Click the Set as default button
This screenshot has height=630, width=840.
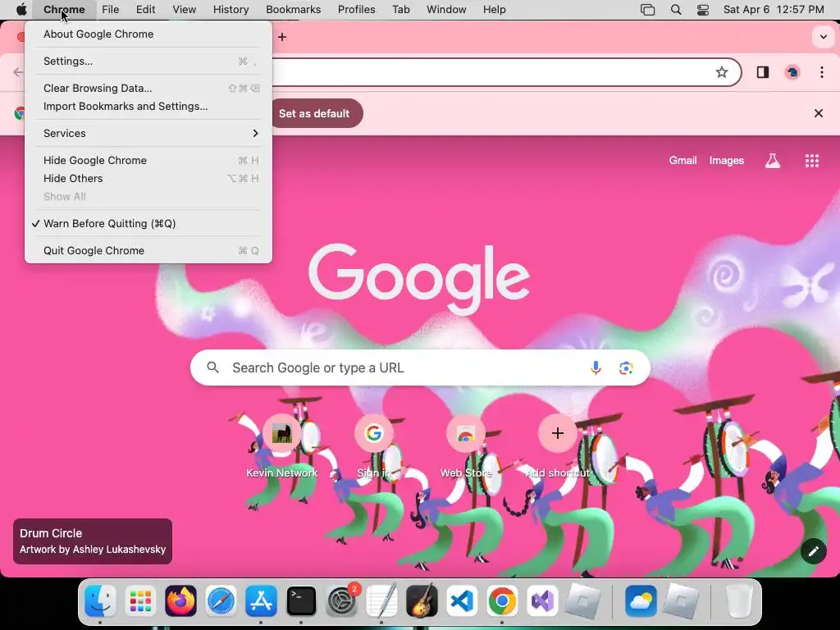click(x=314, y=113)
